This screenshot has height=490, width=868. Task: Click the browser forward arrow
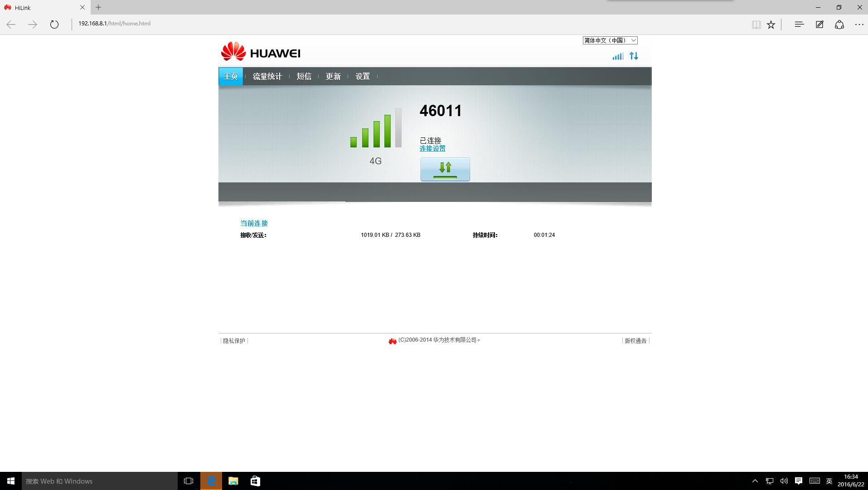pos(33,24)
